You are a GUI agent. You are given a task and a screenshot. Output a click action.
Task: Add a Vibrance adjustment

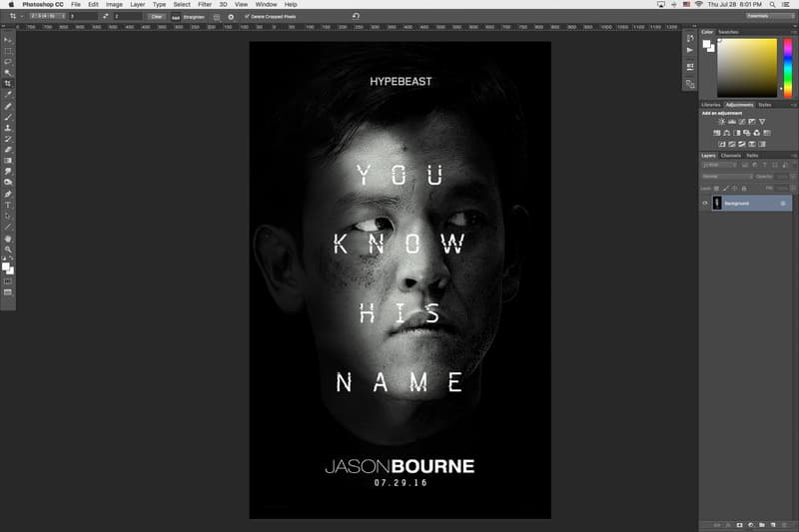pyautogui.click(x=762, y=122)
